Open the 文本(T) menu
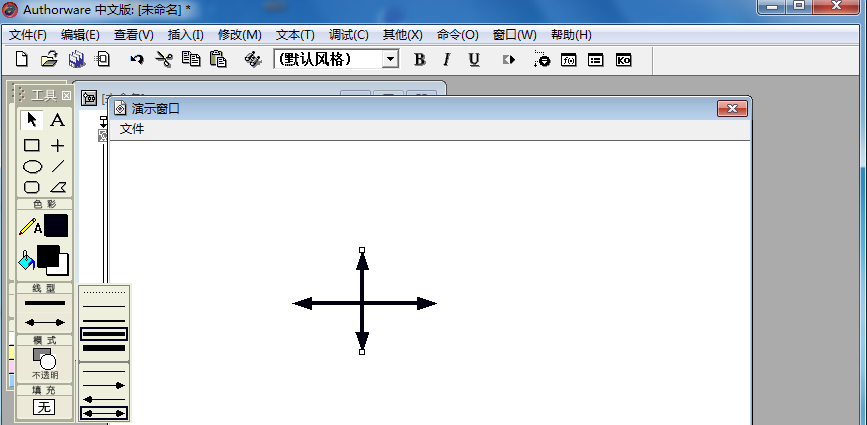867x425 pixels. 295,35
